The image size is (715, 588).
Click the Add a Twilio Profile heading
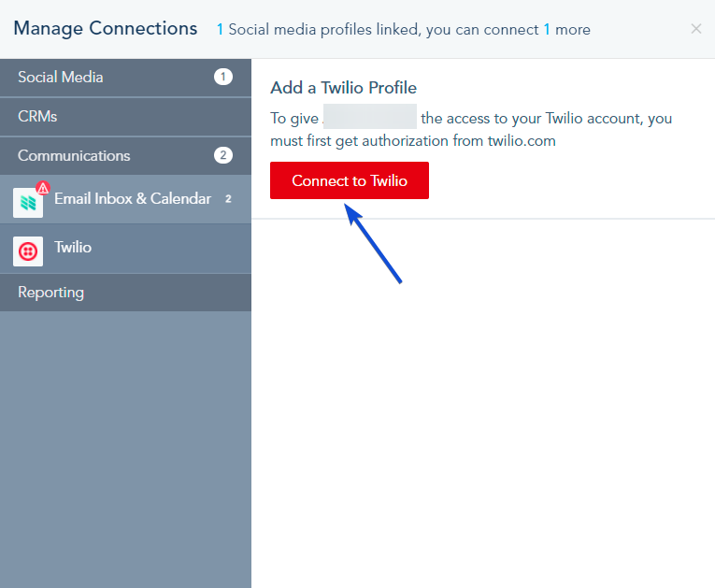(x=343, y=88)
